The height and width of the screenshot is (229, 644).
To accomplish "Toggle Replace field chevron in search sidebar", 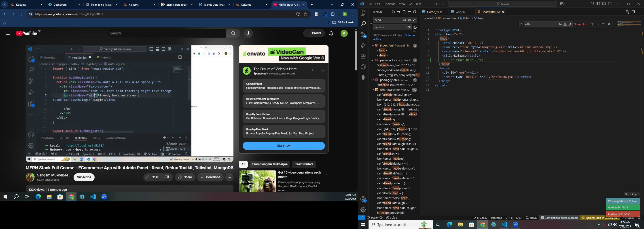I will pos(371,23).
